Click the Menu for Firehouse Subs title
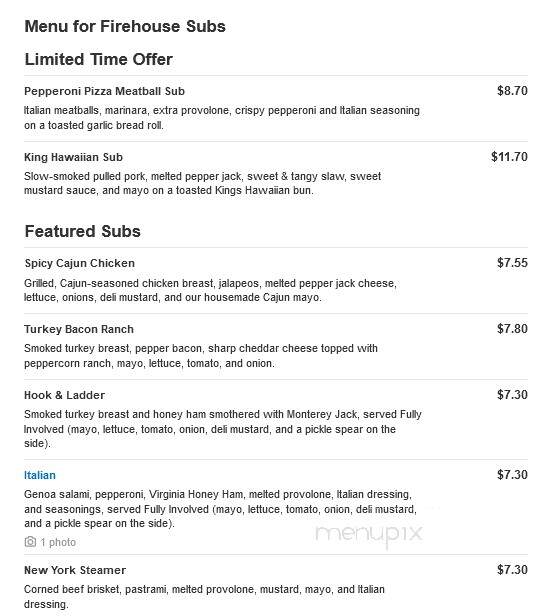Viewport: 548px width, 616px height. tap(125, 26)
